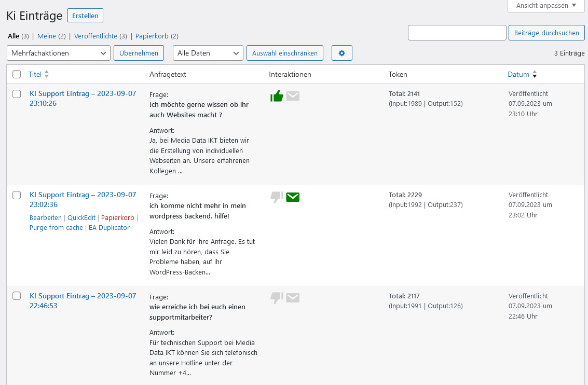588x385 pixels.
Task: Sort by Titel using the sort arrows
Action: (47, 74)
